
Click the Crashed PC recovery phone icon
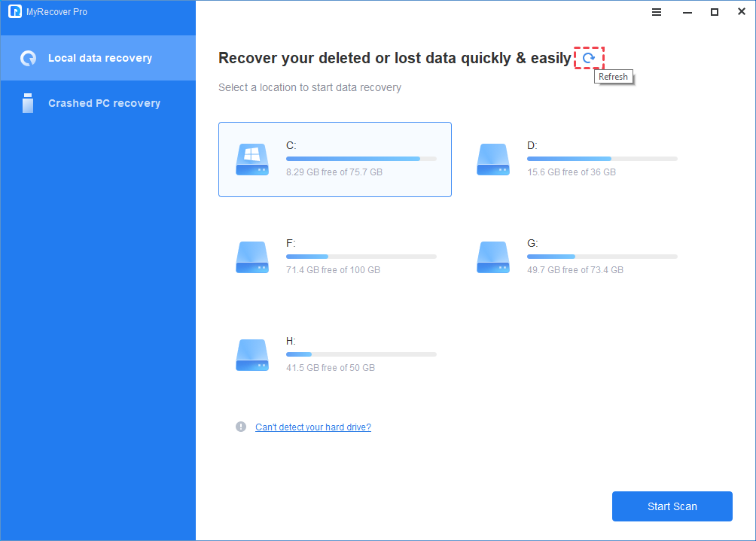point(28,103)
